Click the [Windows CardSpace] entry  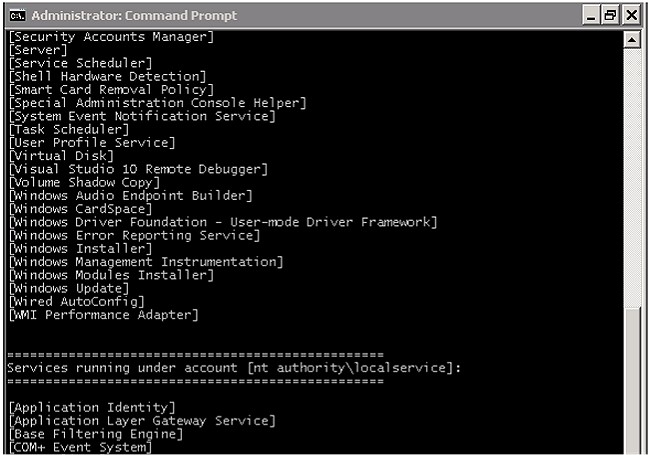76,209
